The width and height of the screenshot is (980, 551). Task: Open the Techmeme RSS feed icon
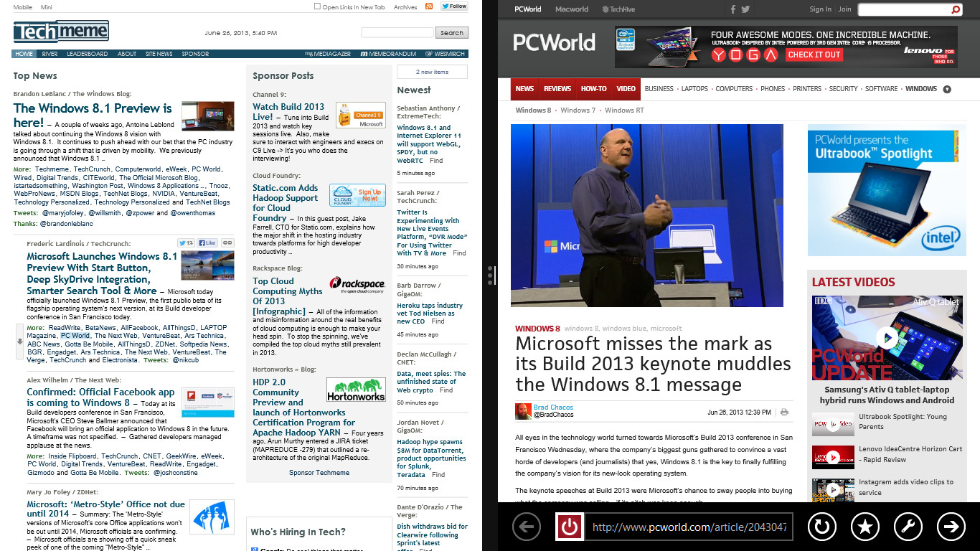pyautogui.click(x=429, y=6)
